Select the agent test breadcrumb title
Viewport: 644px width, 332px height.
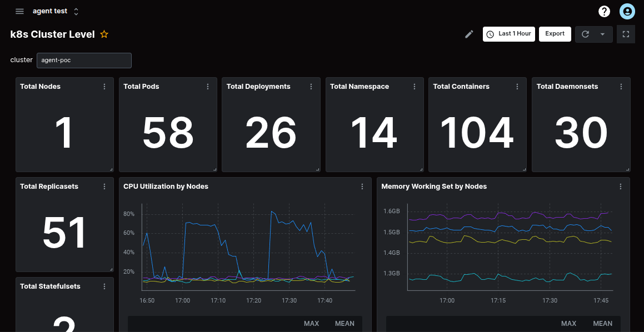(50, 11)
